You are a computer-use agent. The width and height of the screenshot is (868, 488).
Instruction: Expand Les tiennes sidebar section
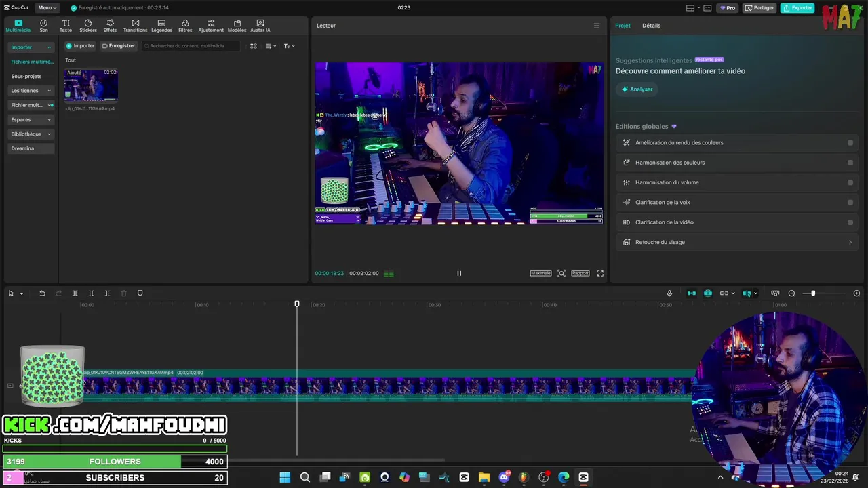(49, 91)
